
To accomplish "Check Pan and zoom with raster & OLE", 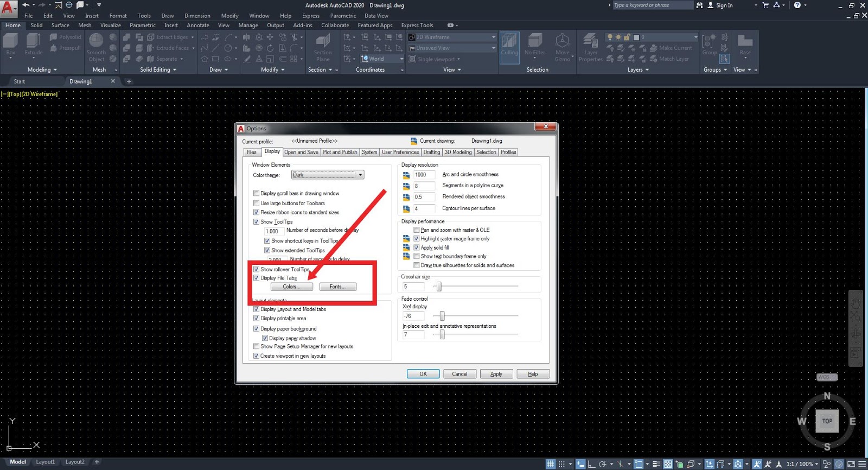I will [x=417, y=230].
